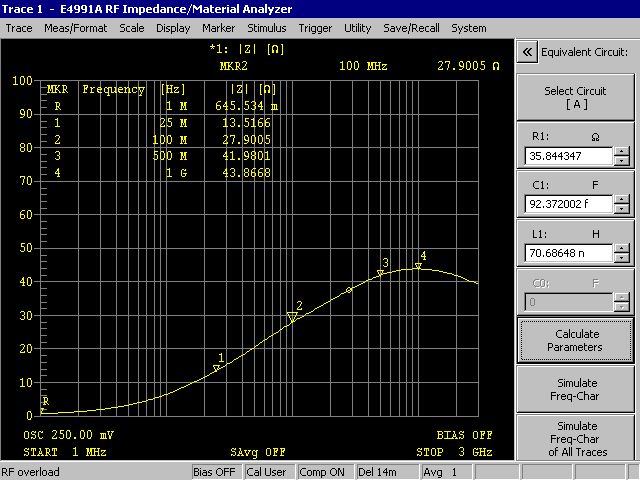Decrease R1 value with down arrow
Viewport: 640px width, 480px height.
622,161
